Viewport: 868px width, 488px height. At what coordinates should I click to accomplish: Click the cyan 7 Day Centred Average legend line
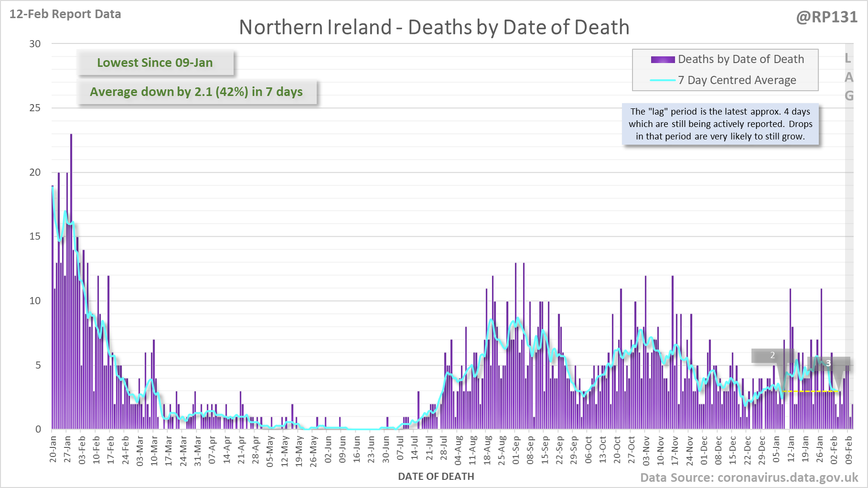[663, 80]
